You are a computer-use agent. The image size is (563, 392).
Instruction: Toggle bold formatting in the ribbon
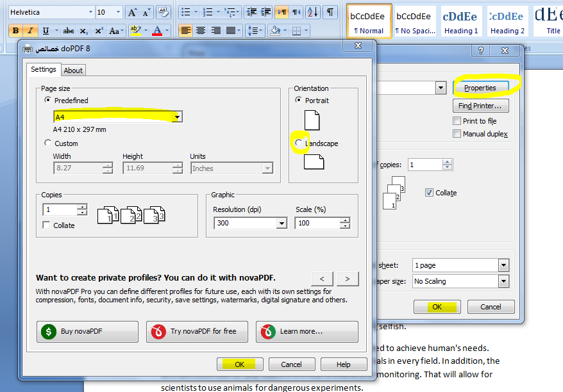16,30
